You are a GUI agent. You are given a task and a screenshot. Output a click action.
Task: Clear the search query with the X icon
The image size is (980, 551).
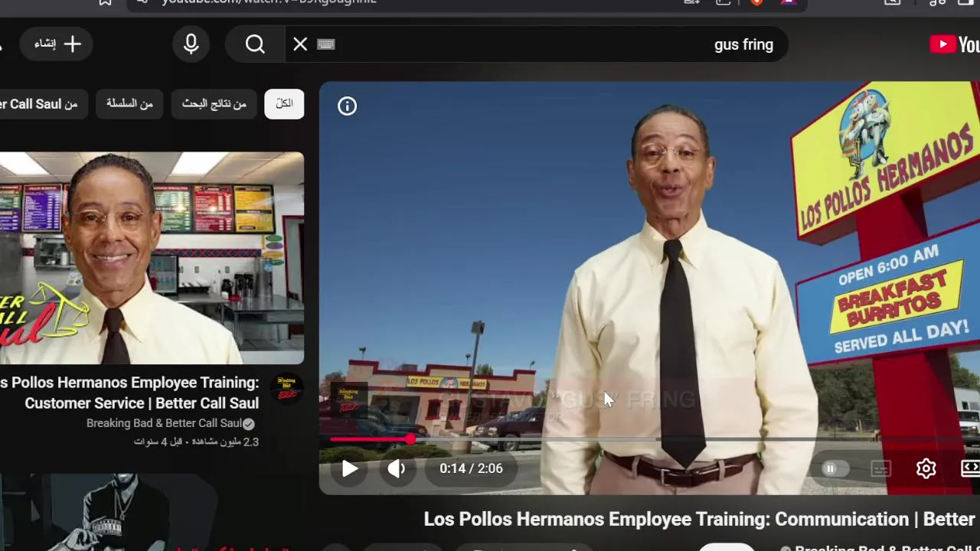pos(300,44)
